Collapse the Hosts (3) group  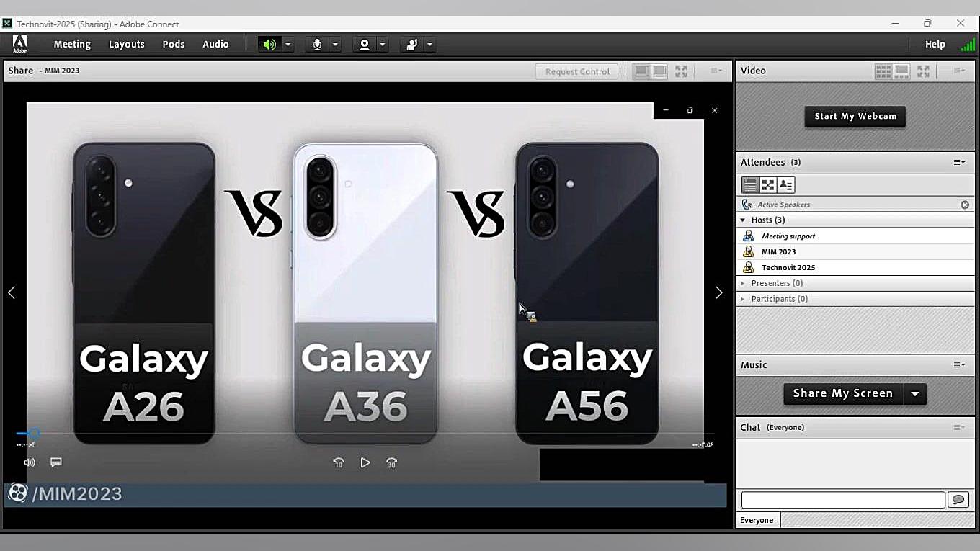743,220
